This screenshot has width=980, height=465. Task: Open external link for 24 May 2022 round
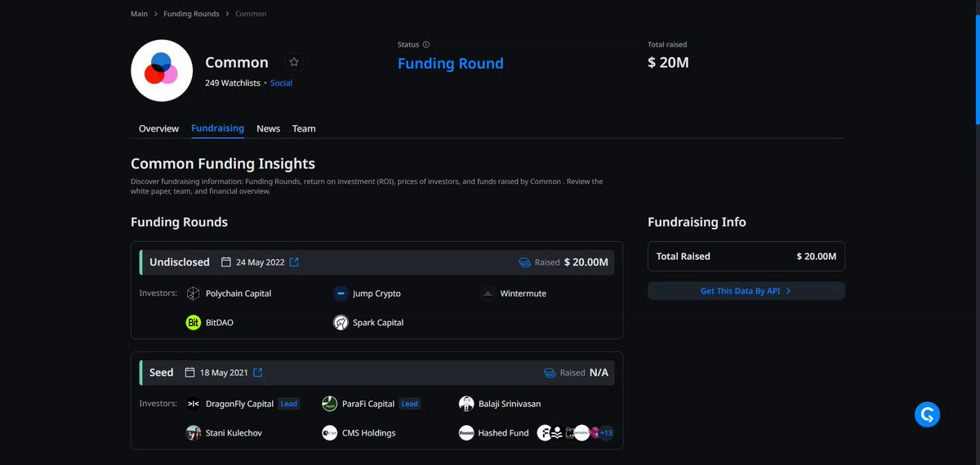point(294,262)
